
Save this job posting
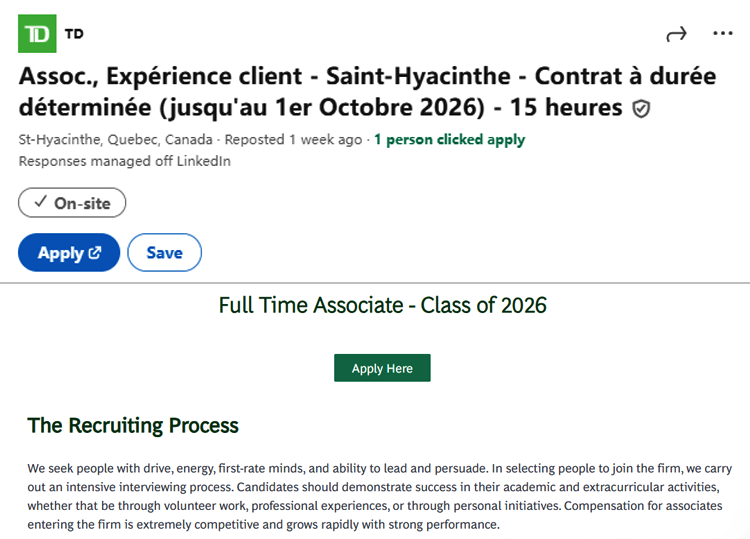tap(165, 253)
